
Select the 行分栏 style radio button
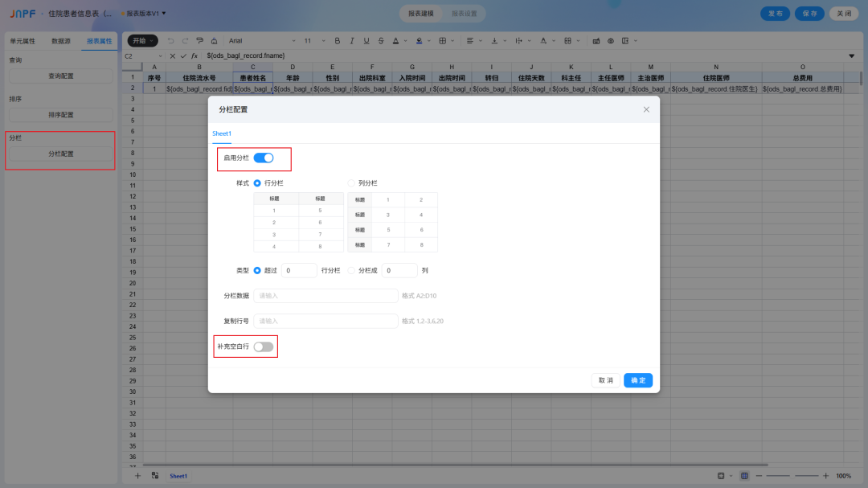[257, 182]
